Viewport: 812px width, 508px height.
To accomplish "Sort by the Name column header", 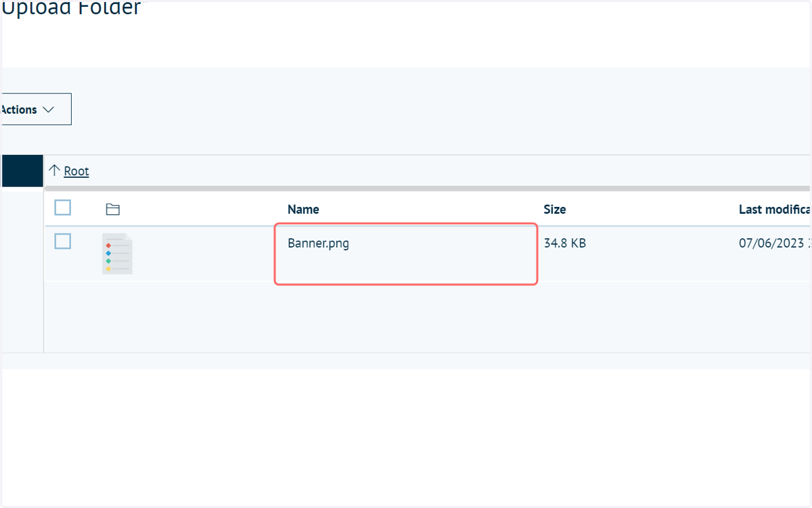I will click(x=303, y=210).
